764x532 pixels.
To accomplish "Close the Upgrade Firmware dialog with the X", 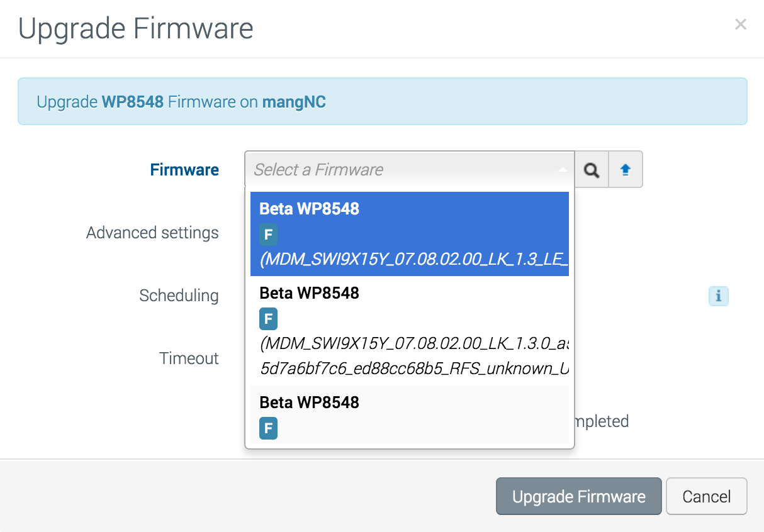I will (x=741, y=25).
